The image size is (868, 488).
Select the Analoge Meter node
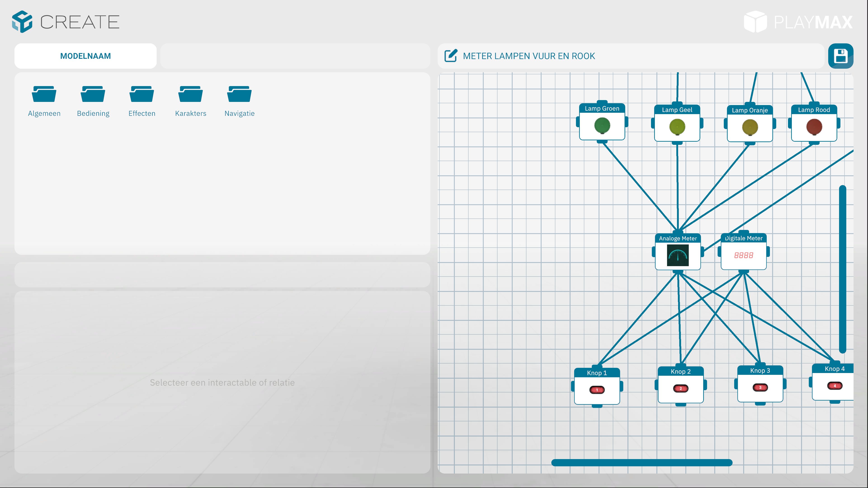pyautogui.click(x=678, y=255)
